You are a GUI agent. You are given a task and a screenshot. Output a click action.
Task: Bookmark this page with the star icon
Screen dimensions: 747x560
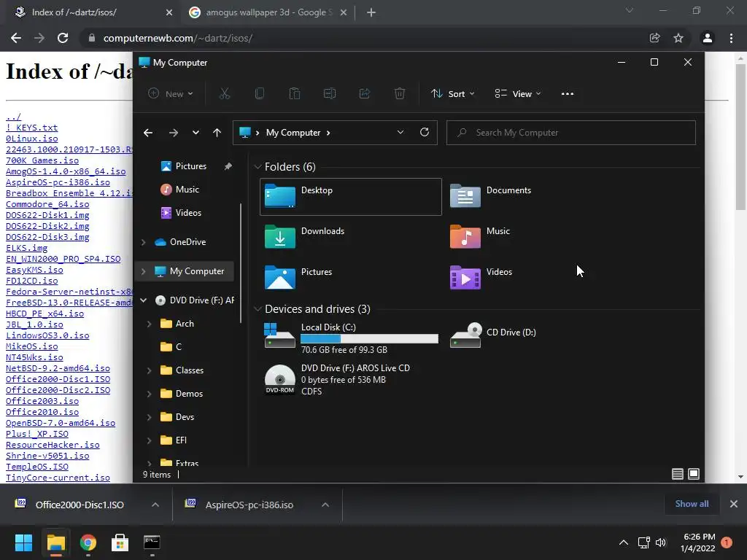(678, 38)
